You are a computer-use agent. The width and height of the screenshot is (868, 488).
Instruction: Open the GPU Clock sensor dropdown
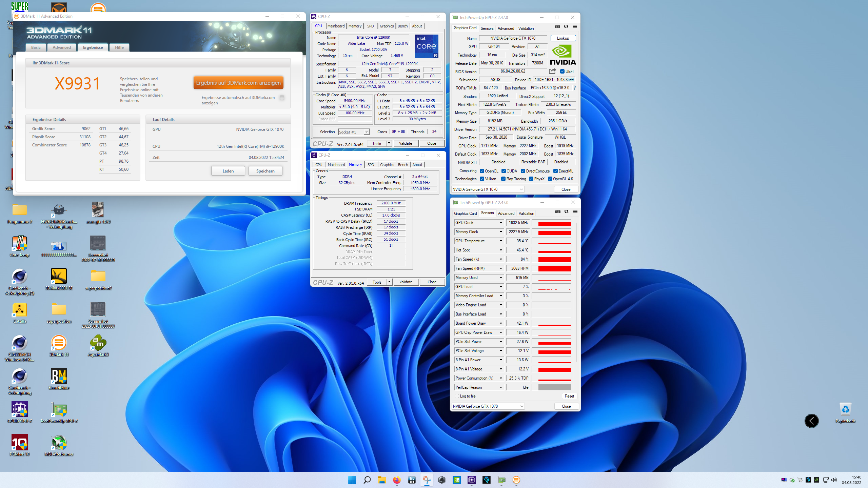(500, 223)
